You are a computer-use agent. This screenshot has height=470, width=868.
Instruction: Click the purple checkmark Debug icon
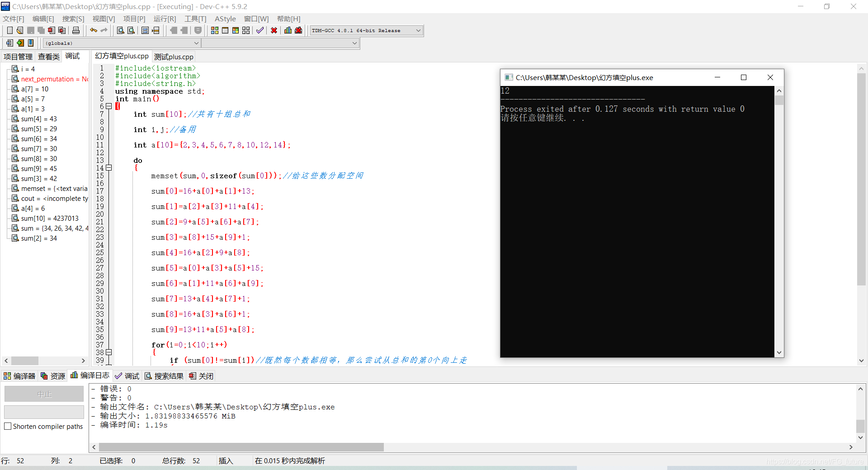tap(260, 30)
